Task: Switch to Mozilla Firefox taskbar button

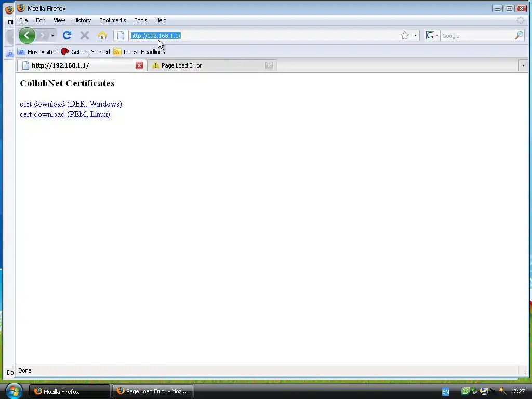Action: tap(70, 392)
